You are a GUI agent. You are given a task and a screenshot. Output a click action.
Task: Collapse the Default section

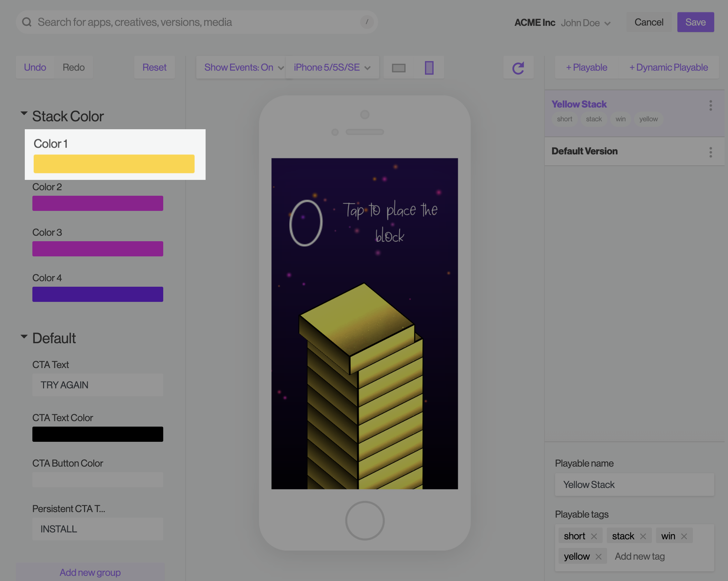coord(23,337)
